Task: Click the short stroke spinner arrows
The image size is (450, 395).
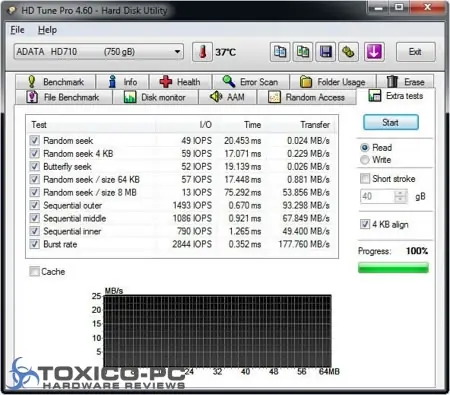Action: (x=400, y=196)
